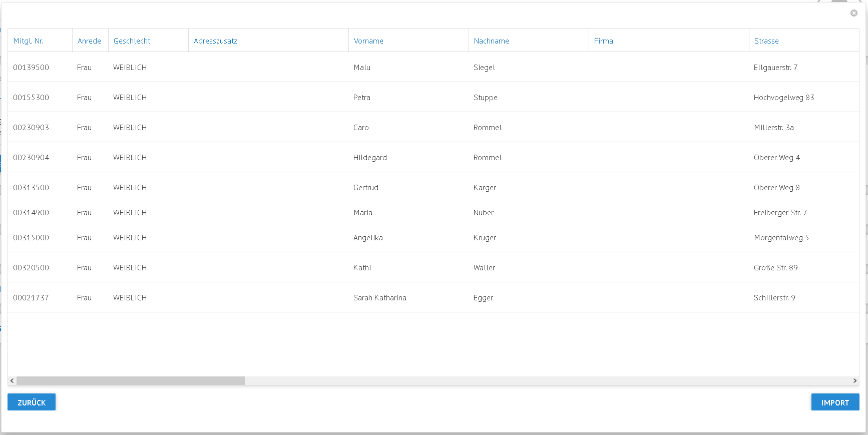868x435 pixels.
Task: Sort by Mitgl. Nr. column header
Action: click(28, 41)
